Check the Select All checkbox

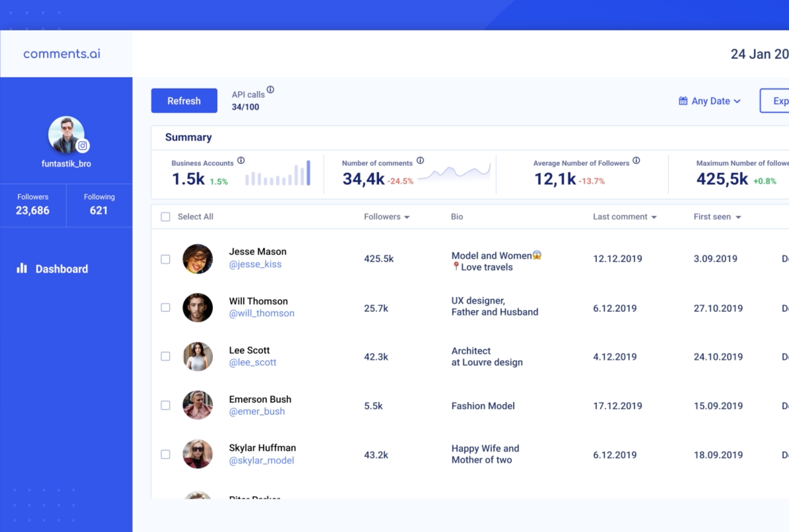point(165,217)
